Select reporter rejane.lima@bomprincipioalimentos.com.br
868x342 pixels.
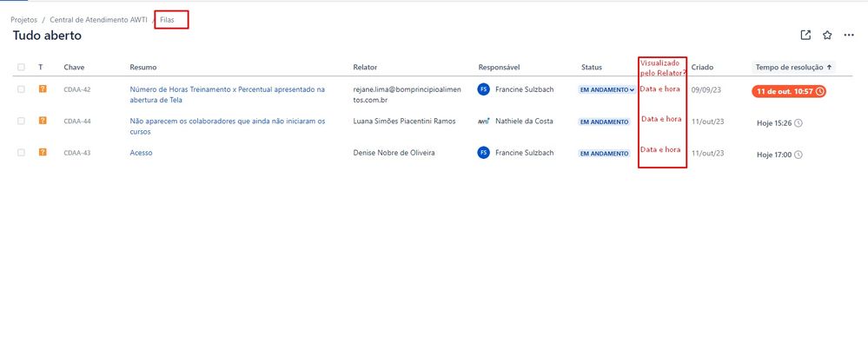407,95
